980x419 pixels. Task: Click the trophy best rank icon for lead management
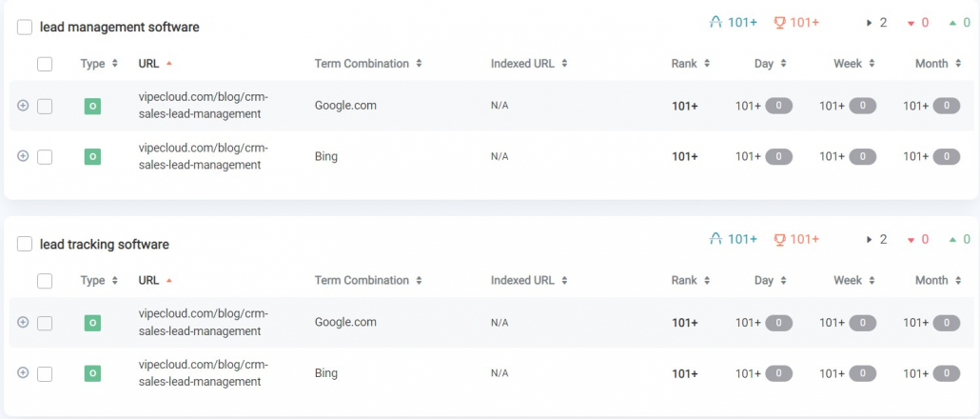pyautogui.click(x=779, y=23)
